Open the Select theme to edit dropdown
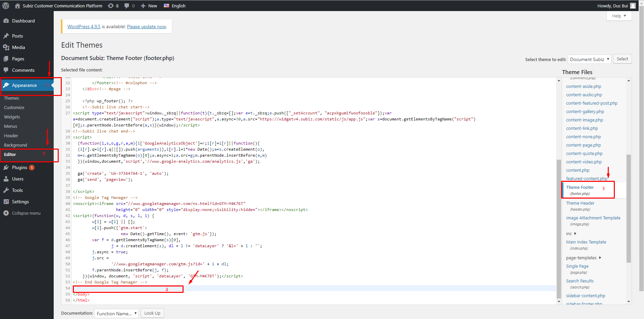This screenshot has width=644, height=319. pos(589,59)
